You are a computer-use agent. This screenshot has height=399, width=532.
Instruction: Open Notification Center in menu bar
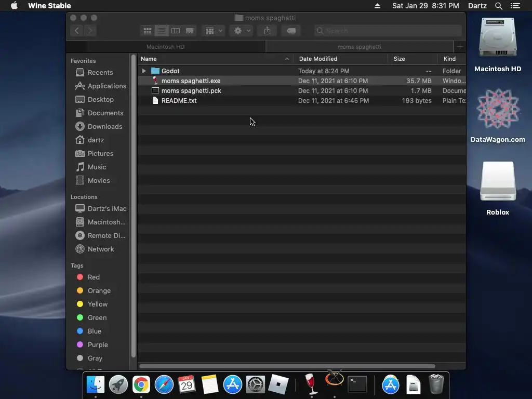tap(515, 6)
